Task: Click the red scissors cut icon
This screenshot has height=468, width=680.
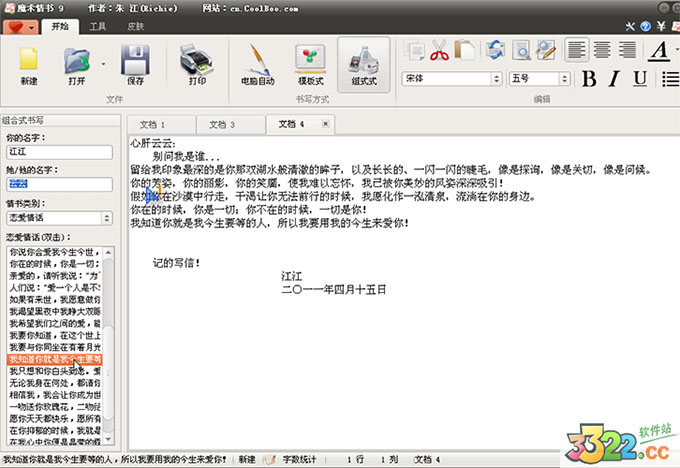Action: 439,50
